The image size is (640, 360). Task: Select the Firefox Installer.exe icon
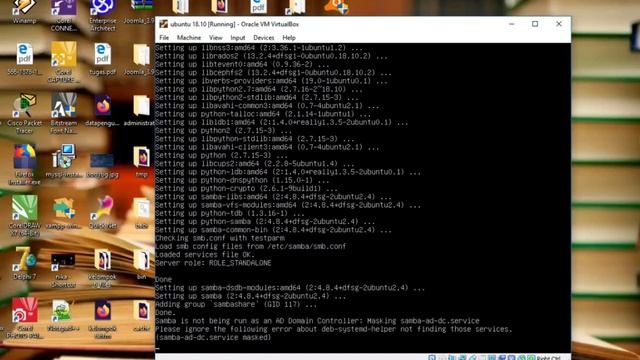(x=24, y=164)
